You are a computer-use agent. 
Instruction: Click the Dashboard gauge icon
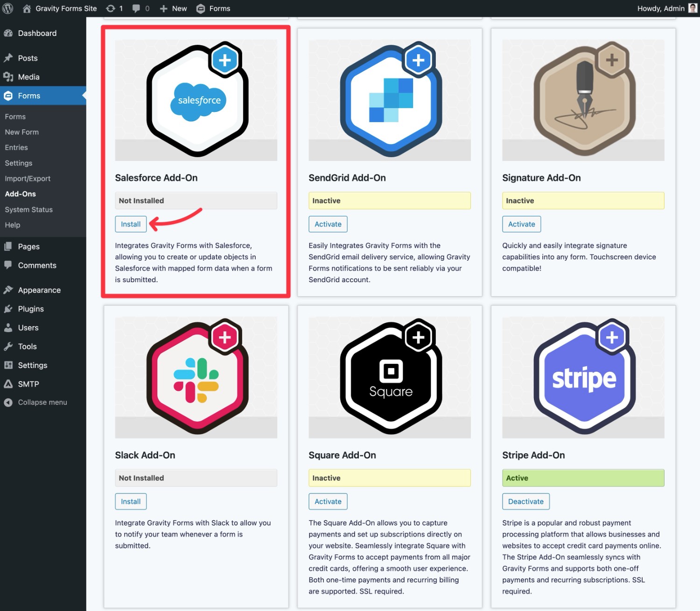8,33
